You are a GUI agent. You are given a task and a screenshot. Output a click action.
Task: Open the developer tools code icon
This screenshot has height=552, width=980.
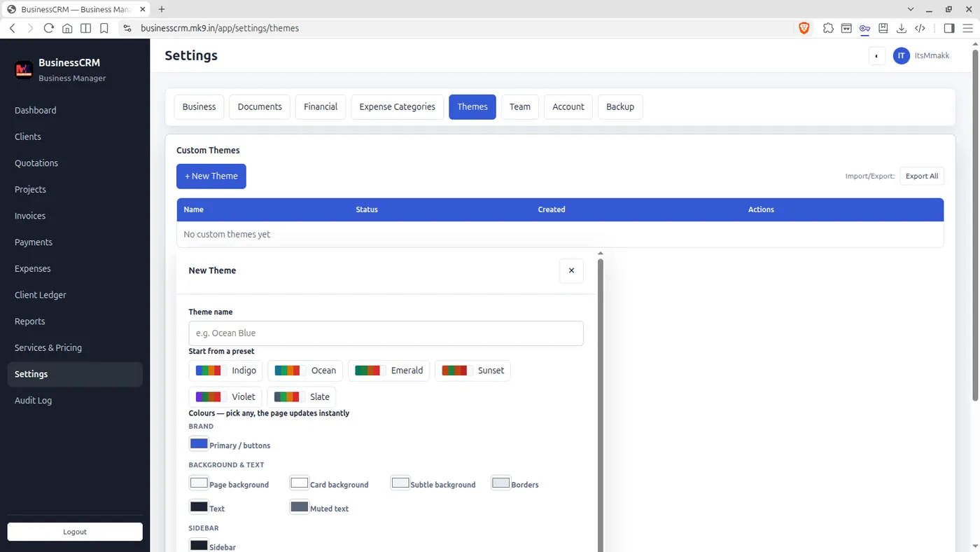920,28
